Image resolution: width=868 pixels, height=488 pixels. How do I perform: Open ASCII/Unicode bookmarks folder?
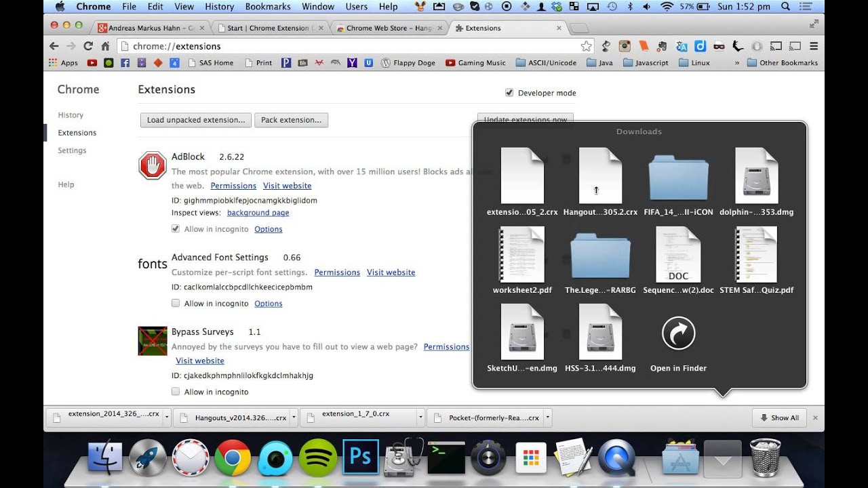point(546,63)
